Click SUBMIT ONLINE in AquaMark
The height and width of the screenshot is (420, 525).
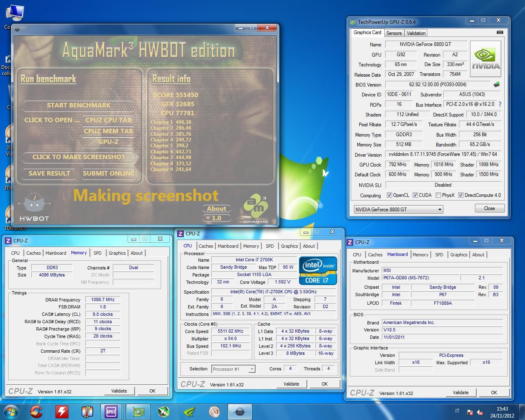pyautogui.click(x=108, y=173)
